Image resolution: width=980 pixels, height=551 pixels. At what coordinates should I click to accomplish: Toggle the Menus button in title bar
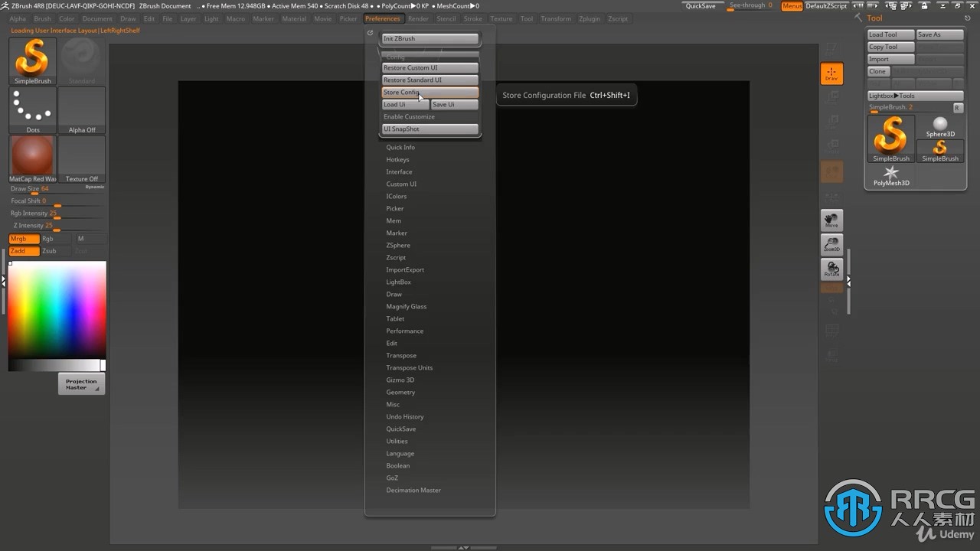[x=792, y=6]
